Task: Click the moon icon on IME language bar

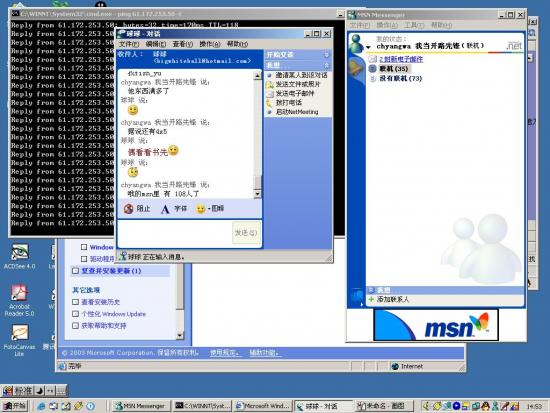Action: coord(40,391)
